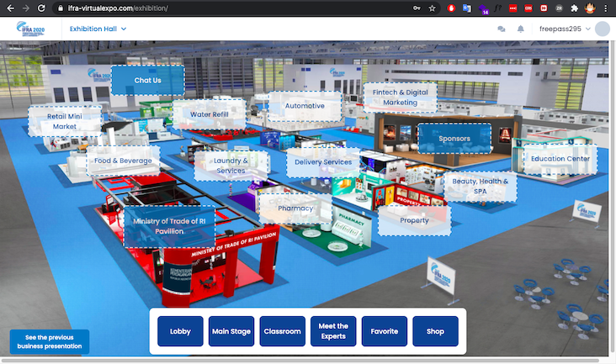The image size is (616, 364).
Task: Select the Property area
Action: [x=415, y=220]
